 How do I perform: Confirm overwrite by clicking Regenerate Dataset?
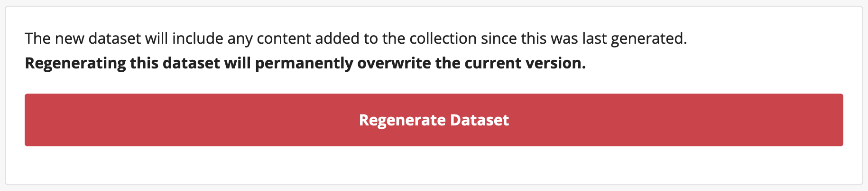point(434,120)
